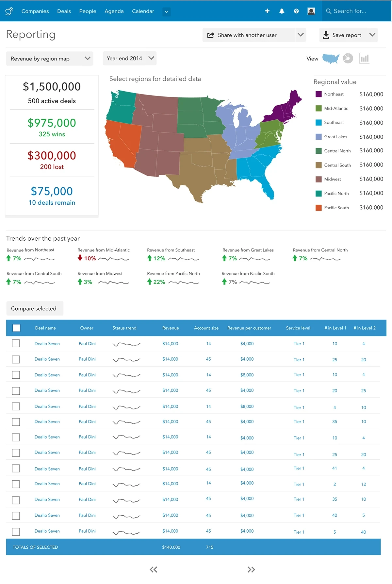Expand the Share with another user chevron
This screenshot has width=392, height=584.
(301, 35)
